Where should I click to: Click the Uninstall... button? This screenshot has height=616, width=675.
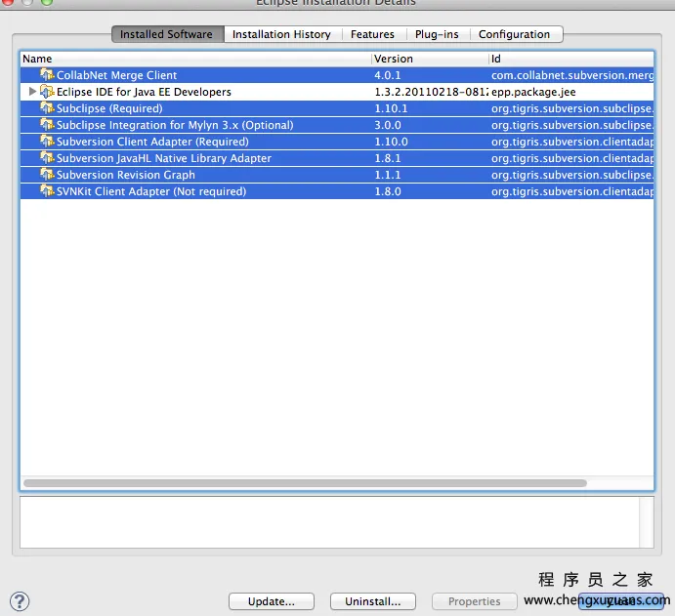pyautogui.click(x=373, y=601)
